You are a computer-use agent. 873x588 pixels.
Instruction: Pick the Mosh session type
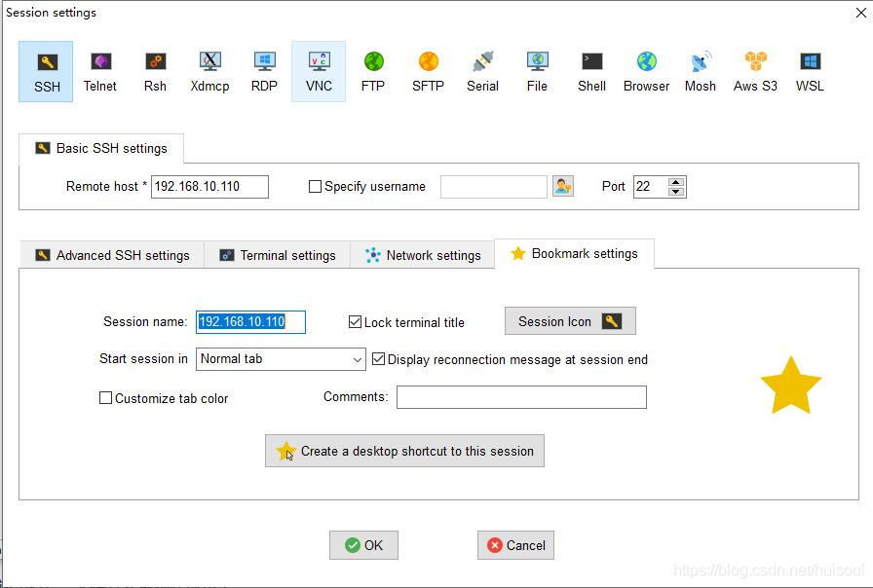click(701, 71)
